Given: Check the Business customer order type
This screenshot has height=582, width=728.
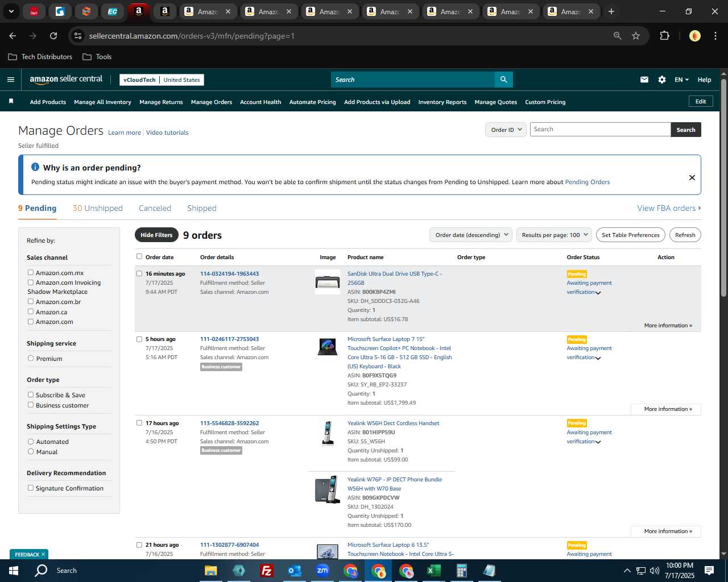Looking at the screenshot, I should coord(31,405).
